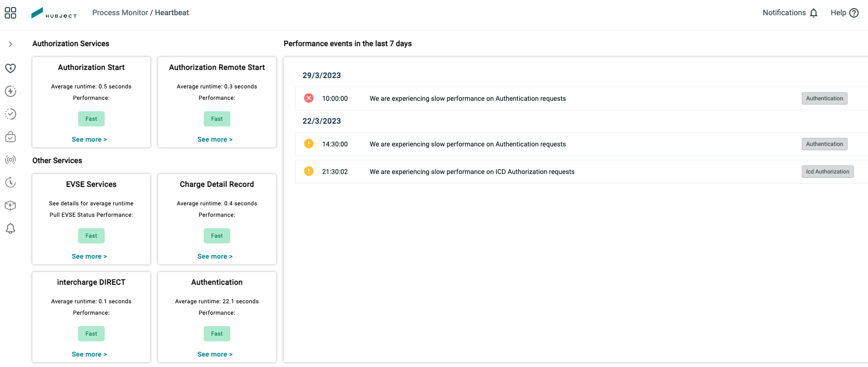This screenshot has width=868, height=367.
Task: Open the bell icon in the sidebar
Action: 10,228
